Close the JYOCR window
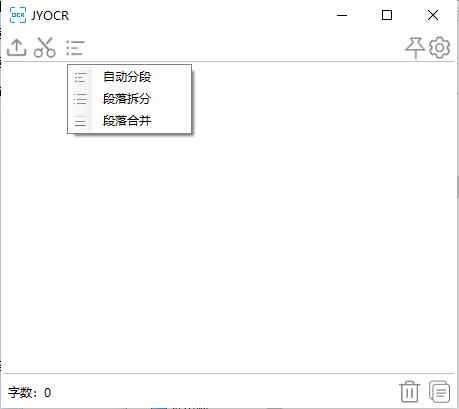This screenshot has width=459, height=409. pyautogui.click(x=433, y=15)
